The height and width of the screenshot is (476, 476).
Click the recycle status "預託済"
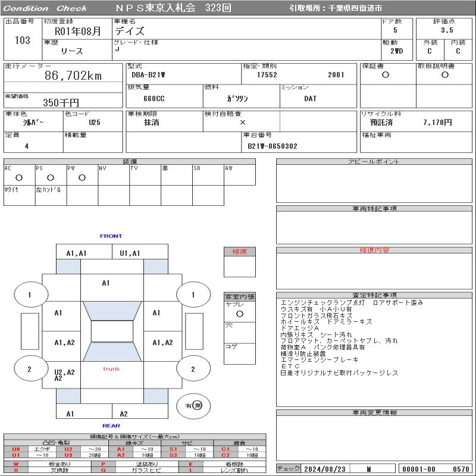381,123
